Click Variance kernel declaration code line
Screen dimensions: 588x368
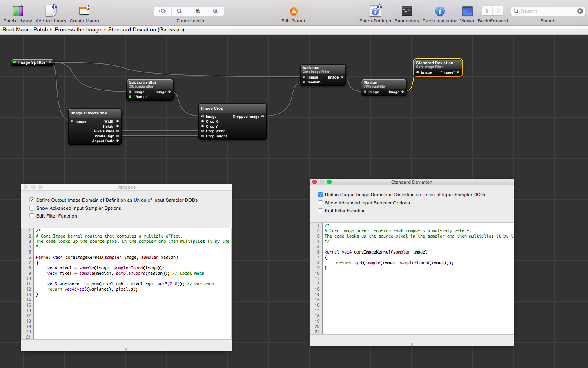click(107, 257)
